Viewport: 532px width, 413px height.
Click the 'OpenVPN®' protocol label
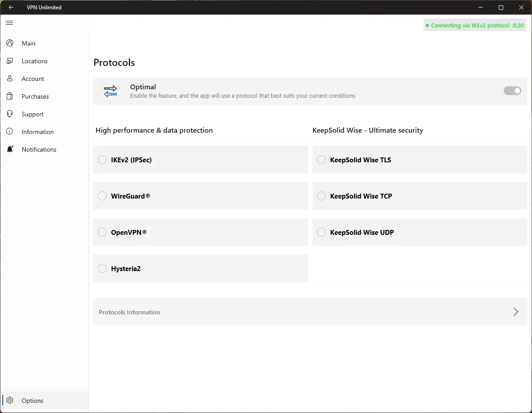(x=129, y=233)
